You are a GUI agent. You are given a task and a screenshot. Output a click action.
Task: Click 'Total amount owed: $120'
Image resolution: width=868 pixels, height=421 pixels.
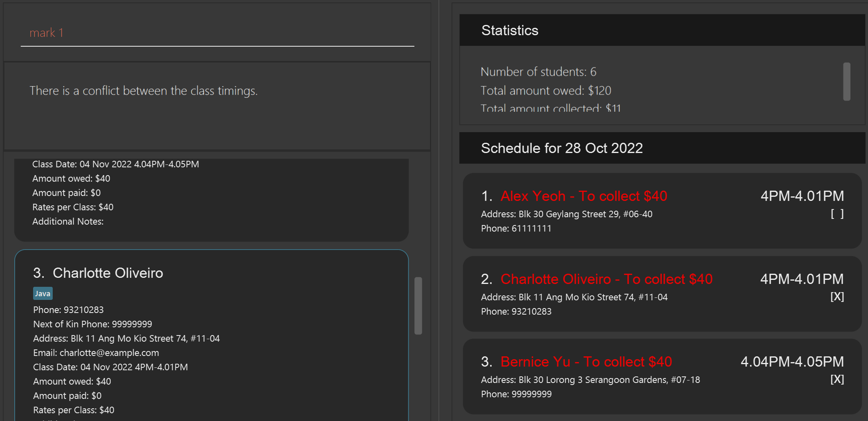(546, 90)
